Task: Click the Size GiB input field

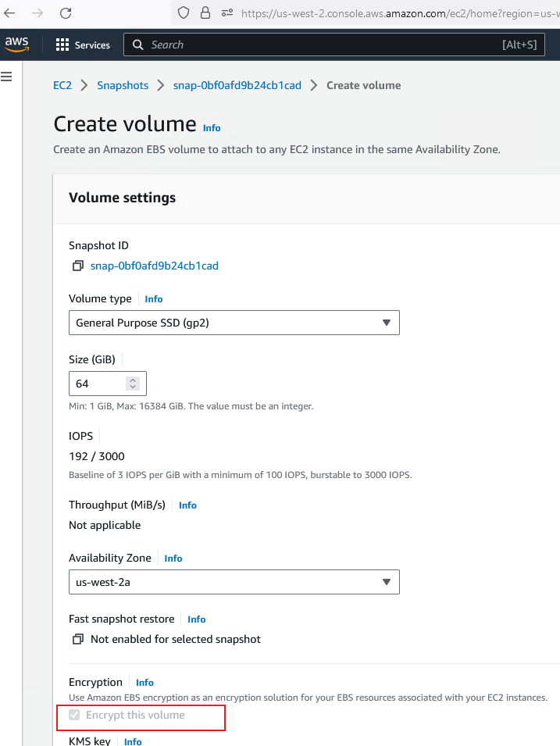Action: tap(98, 384)
